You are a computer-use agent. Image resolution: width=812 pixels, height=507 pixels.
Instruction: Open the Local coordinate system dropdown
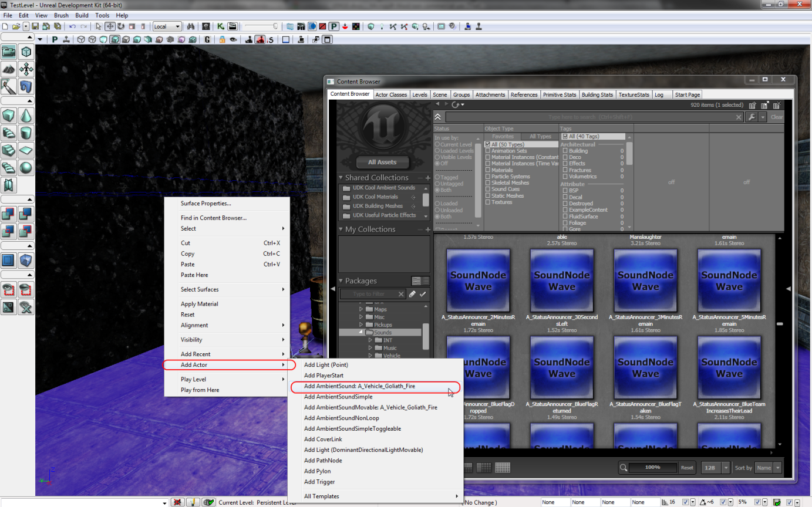[167, 26]
